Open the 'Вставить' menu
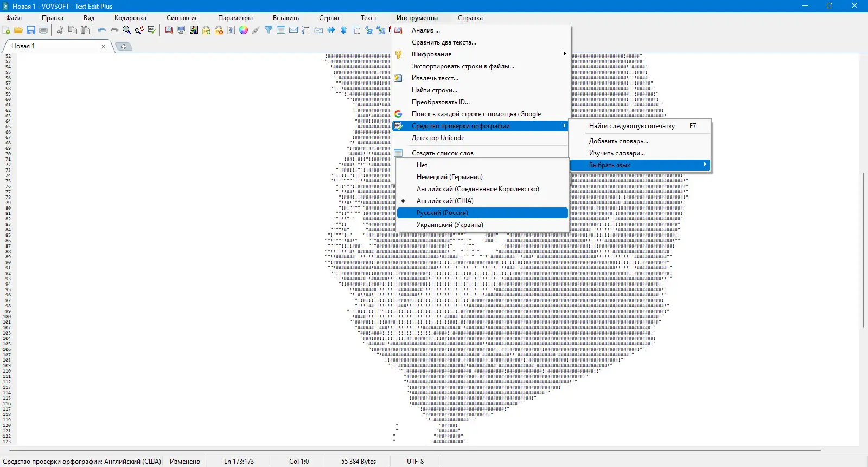 click(x=286, y=18)
